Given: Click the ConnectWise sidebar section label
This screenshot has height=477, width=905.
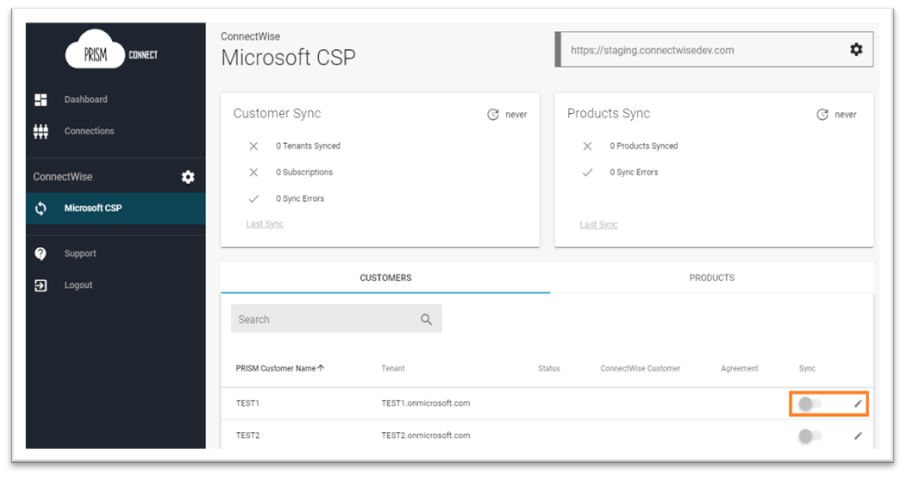Looking at the screenshot, I should click(x=62, y=177).
